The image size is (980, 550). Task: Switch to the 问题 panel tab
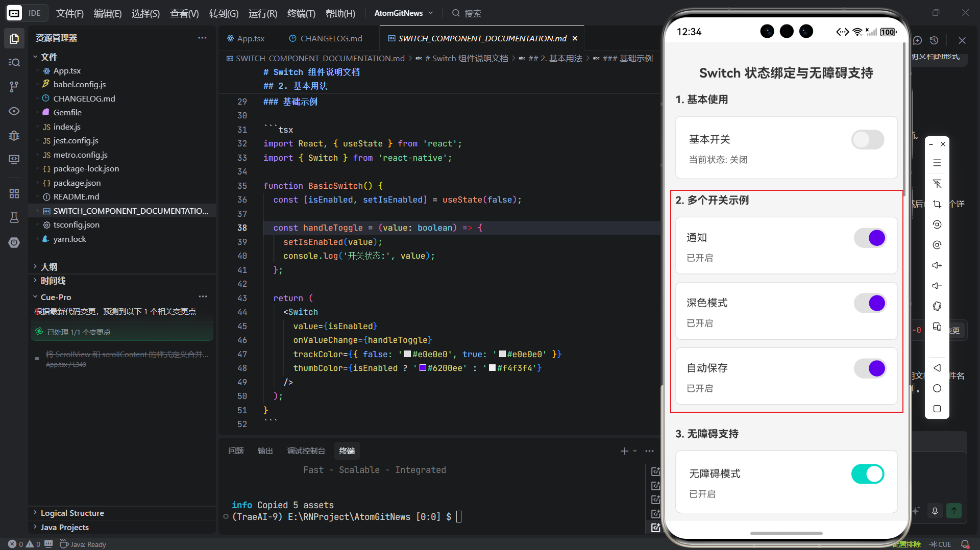click(x=236, y=451)
